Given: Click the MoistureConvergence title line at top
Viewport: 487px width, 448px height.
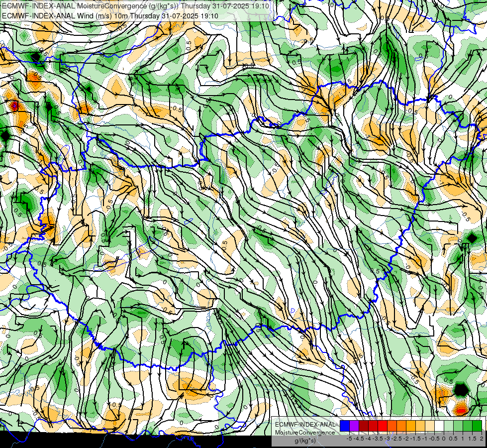Looking at the screenshot, I should click(x=135, y=6).
